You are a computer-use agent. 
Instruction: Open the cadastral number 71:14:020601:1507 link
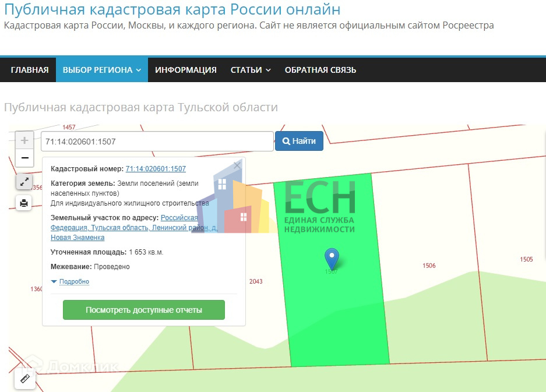pyautogui.click(x=156, y=169)
